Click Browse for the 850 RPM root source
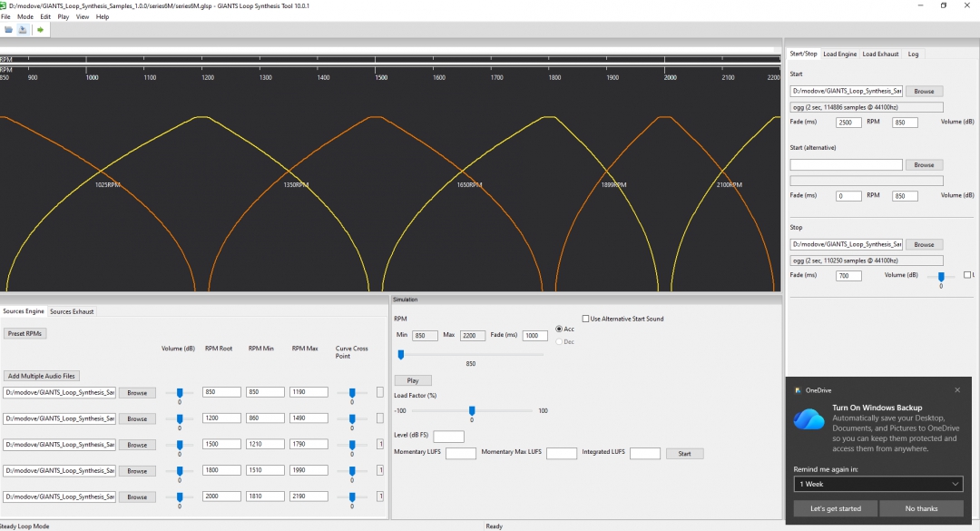The height and width of the screenshot is (531, 980). point(137,393)
